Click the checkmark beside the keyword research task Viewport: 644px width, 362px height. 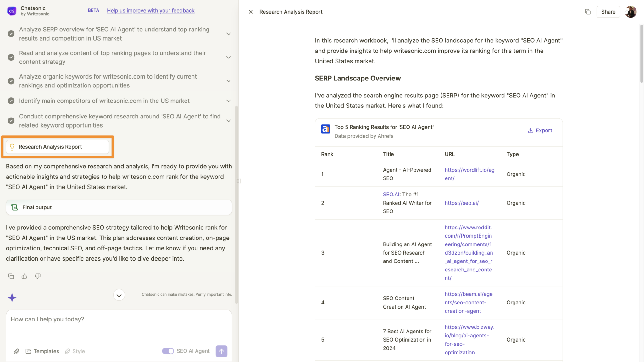pyautogui.click(x=11, y=121)
